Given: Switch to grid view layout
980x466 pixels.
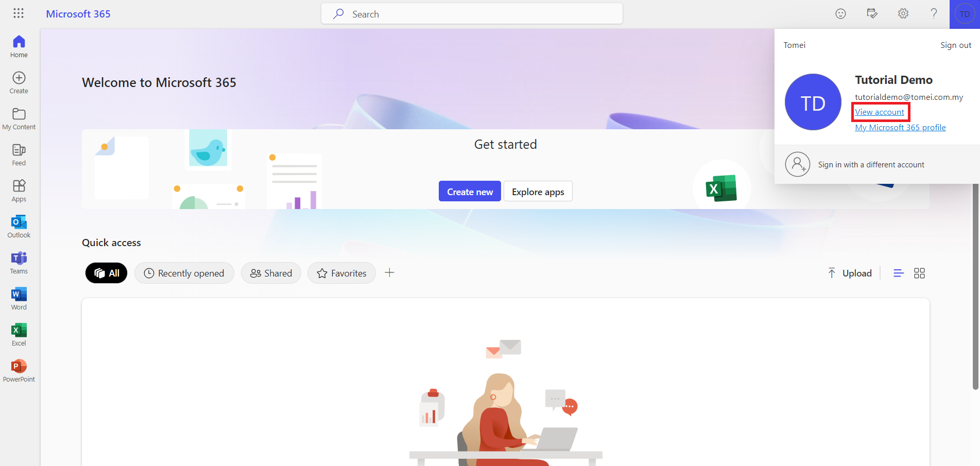Looking at the screenshot, I should (919, 273).
